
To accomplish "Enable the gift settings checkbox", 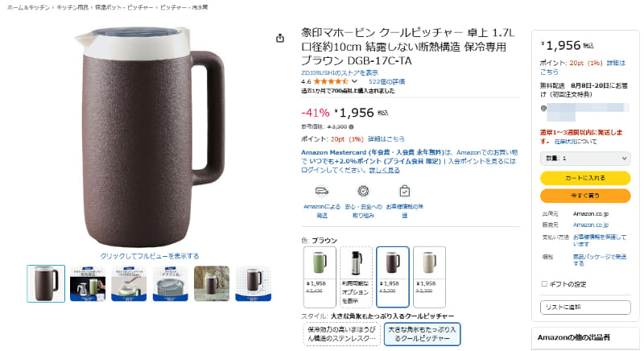I will pos(544,283).
